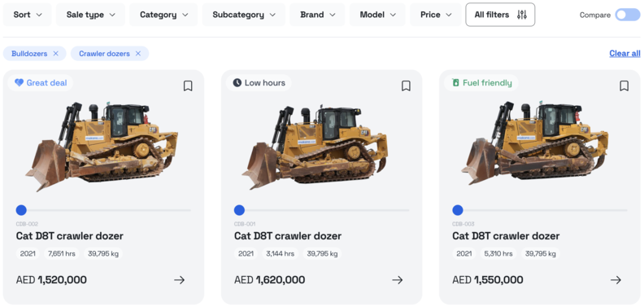Image resolution: width=644 pixels, height=307 pixels.
Task: Expand the Category filter dropdown
Action: (x=163, y=15)
